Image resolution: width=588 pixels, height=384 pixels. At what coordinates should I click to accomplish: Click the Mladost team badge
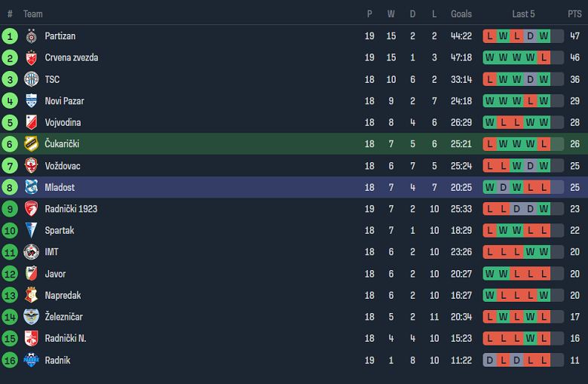coord(31,188)
